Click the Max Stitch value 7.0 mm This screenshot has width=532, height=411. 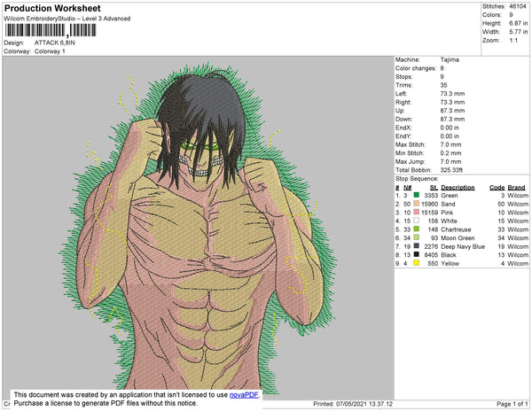(450, 144)
